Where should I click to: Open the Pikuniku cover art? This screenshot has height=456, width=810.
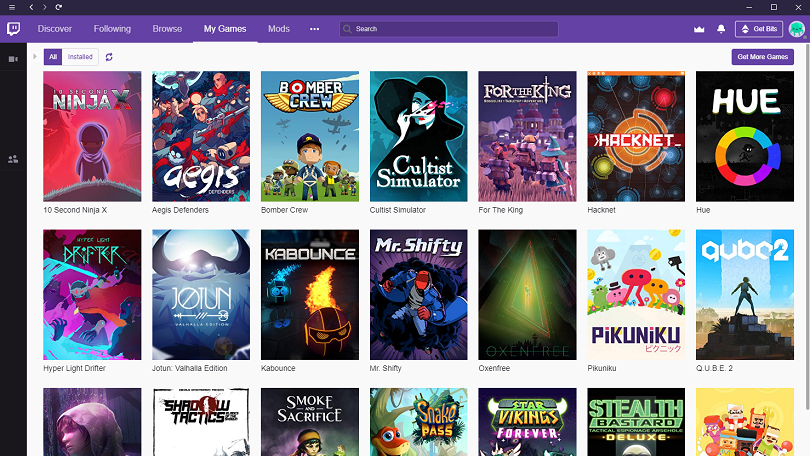pyautogui.click(x=636, y=294)
